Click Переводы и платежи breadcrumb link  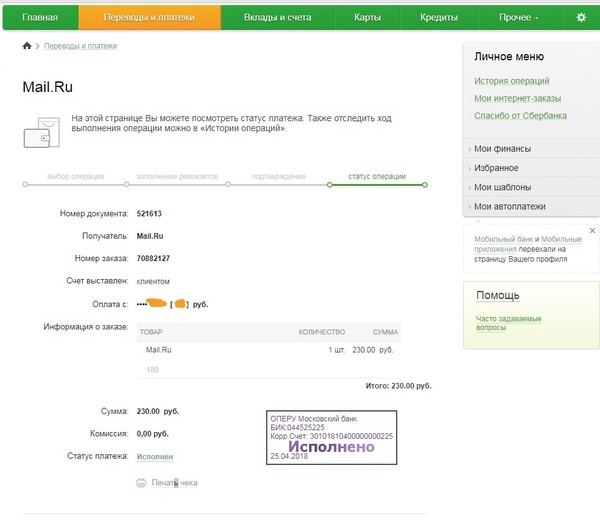[x=80, y=46]
